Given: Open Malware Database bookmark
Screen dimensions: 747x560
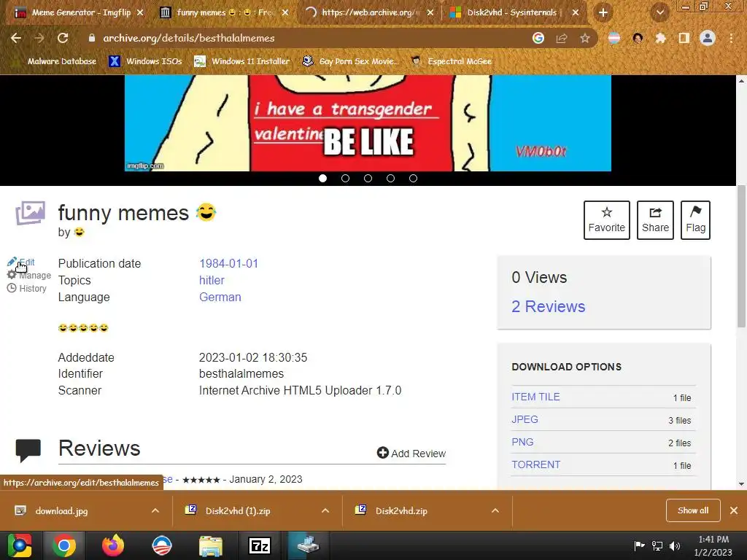Looking at the screenshot, I should [55, 61].
